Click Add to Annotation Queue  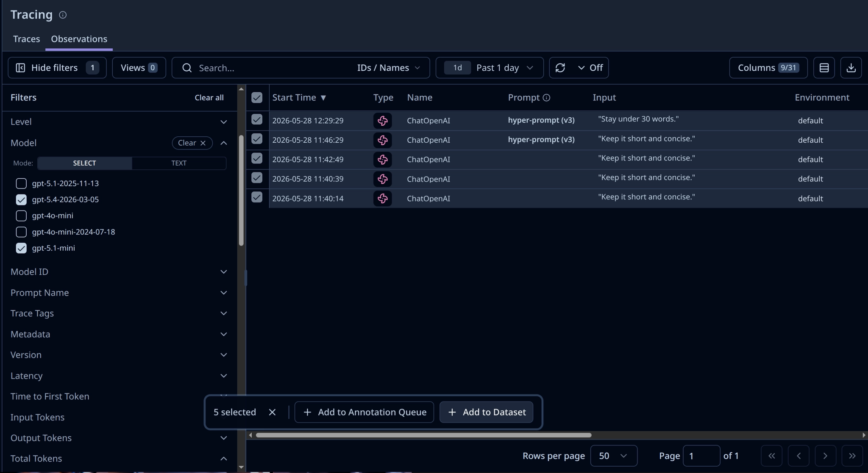364,412
